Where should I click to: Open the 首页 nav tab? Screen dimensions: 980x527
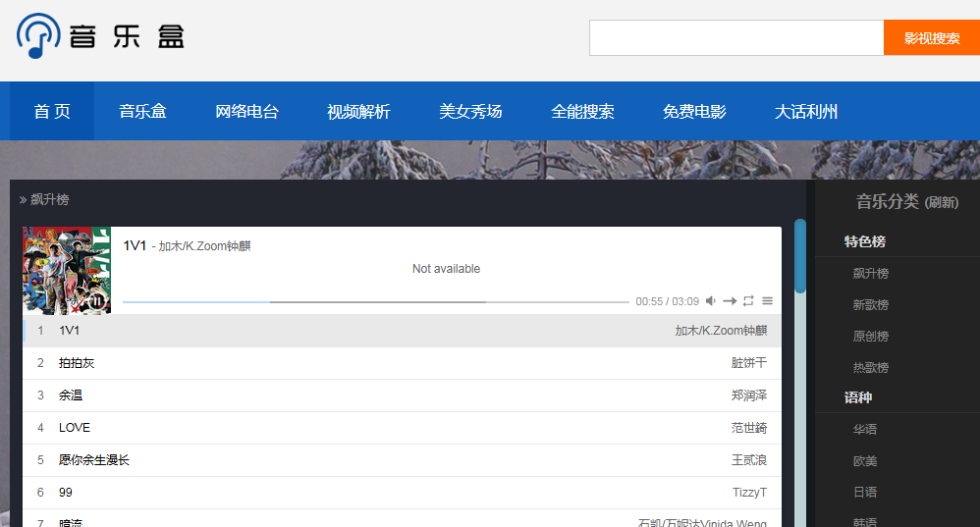coord(52,111)
